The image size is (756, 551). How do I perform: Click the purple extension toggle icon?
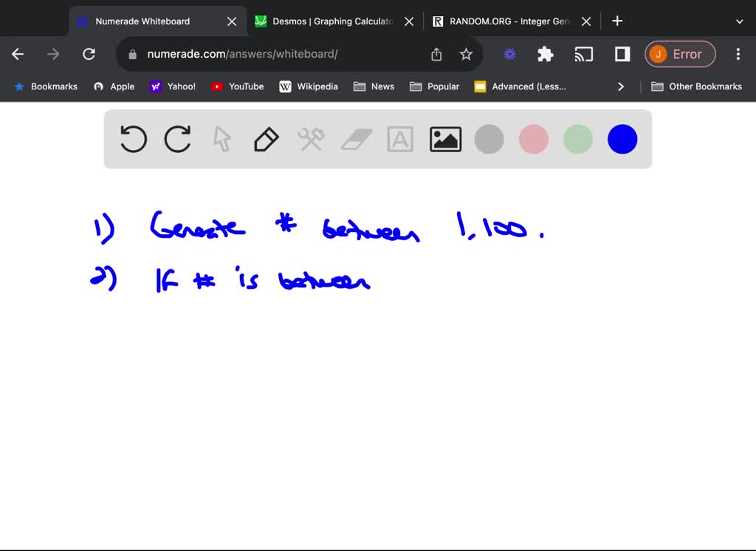[x=509, y=54]
